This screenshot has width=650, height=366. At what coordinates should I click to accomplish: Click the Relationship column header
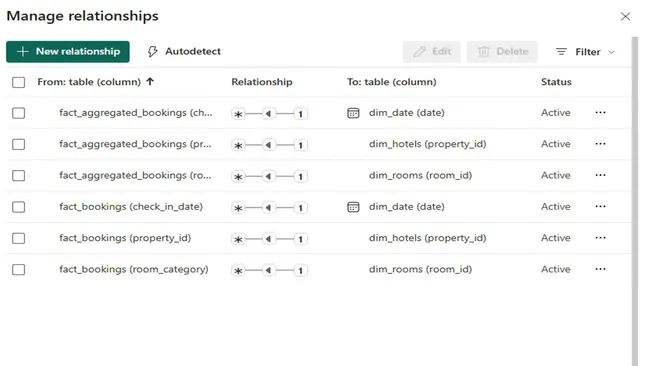click(x=262, y=82)
